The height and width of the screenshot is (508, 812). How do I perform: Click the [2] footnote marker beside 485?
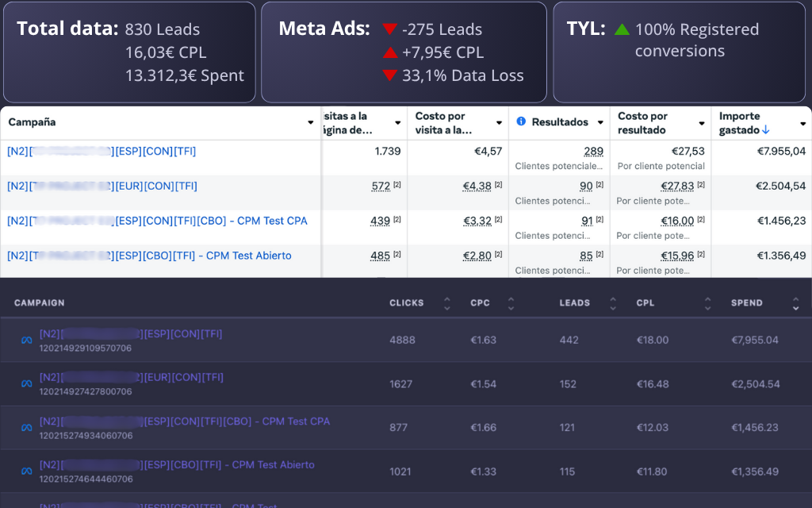tap(396, 254)
